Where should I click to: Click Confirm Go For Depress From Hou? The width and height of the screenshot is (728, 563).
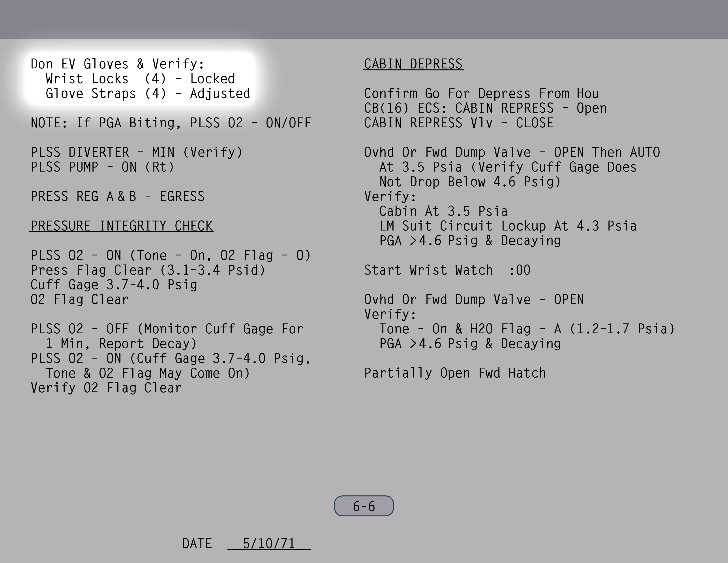coord(481,94)
